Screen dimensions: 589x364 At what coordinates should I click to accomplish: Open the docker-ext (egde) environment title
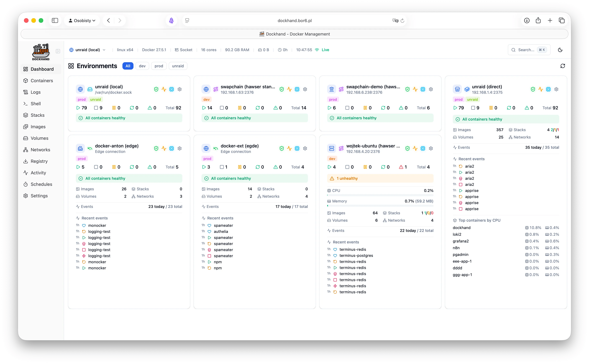239,146
